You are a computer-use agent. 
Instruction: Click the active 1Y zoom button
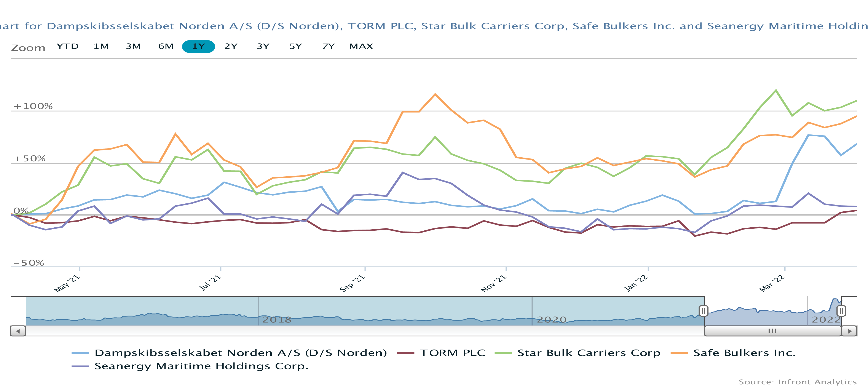tap(198, 46)
